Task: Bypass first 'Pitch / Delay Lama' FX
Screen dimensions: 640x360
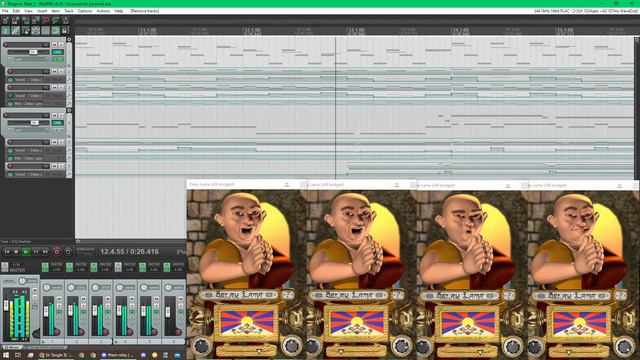Action: [x=10, y=104]
